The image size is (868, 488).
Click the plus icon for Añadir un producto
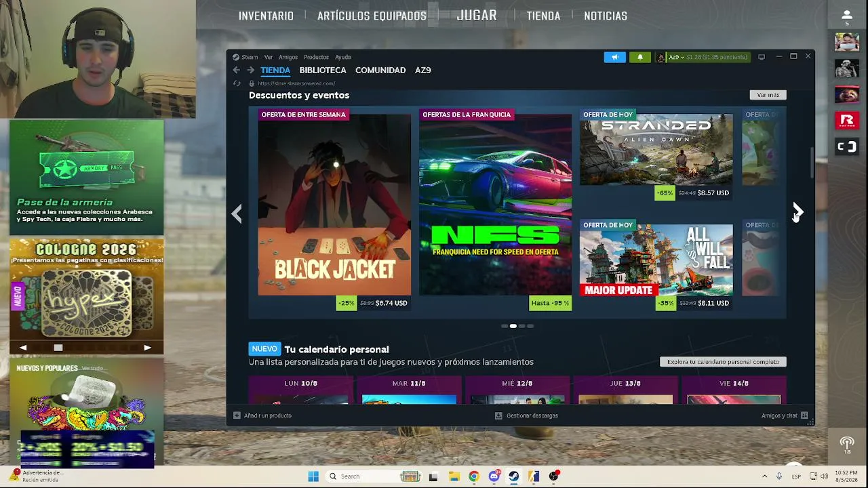point(237,415)
